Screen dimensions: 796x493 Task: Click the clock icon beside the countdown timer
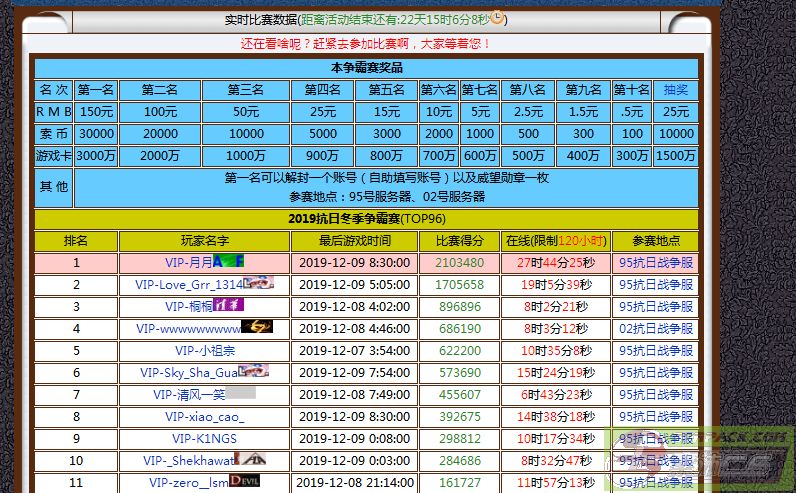point(498,18)
